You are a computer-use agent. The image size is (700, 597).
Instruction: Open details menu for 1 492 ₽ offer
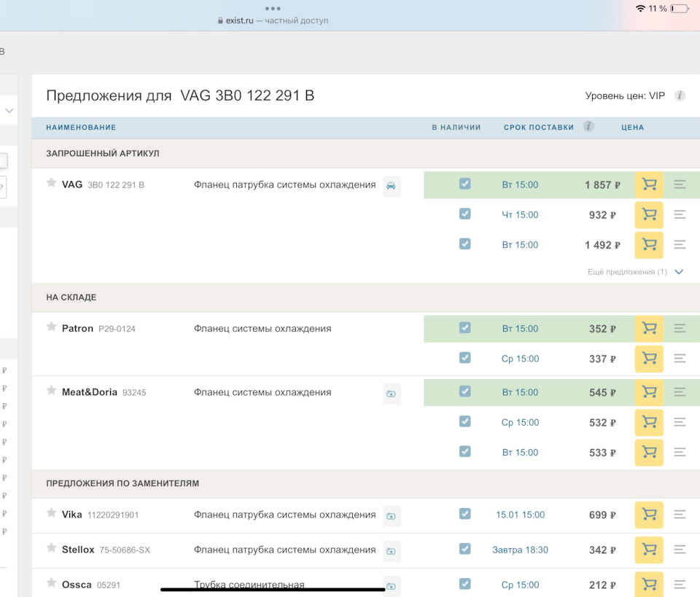[x=680, y=244]
